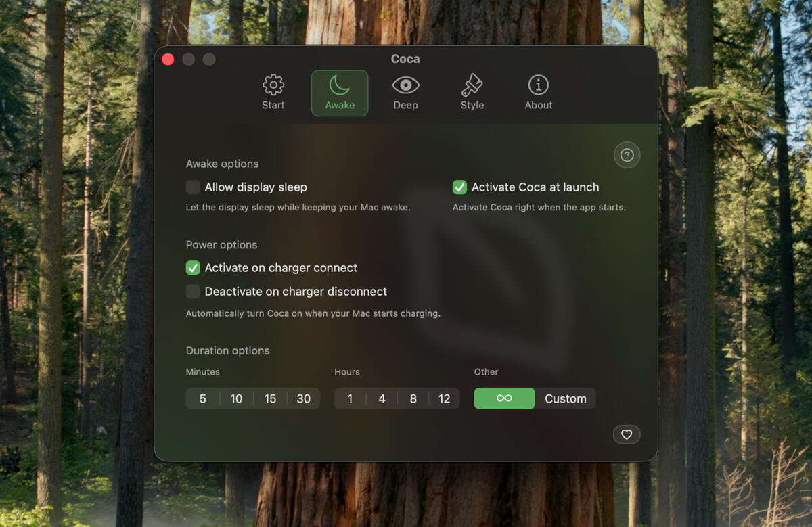Image resolution: width=812 pixels, height=527 pixels.
Task: Select the Awake moon icon
Action: (339, 84)
